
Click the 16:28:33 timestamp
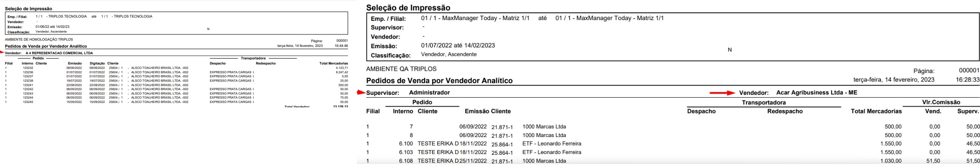[x=967, y=80]
